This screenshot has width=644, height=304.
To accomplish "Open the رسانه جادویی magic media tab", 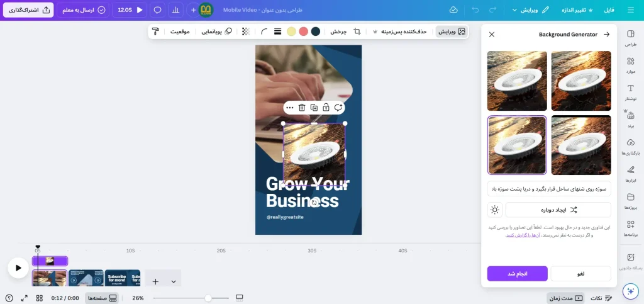I will point(630,261).
